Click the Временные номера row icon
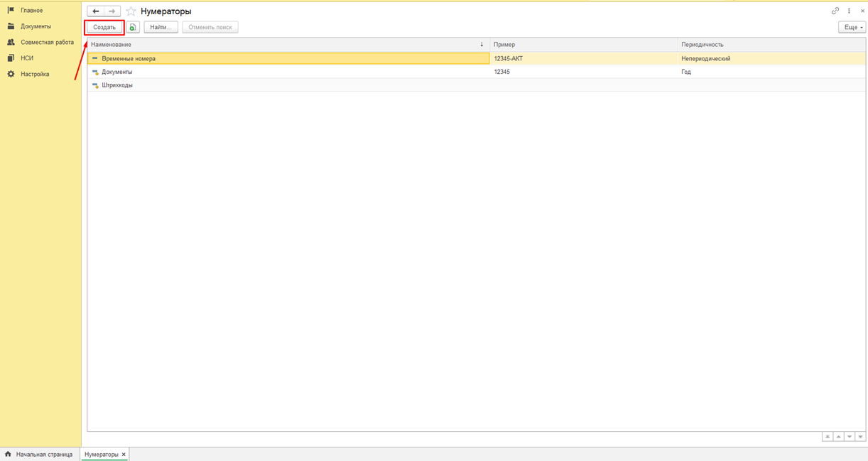 [95, 58]
